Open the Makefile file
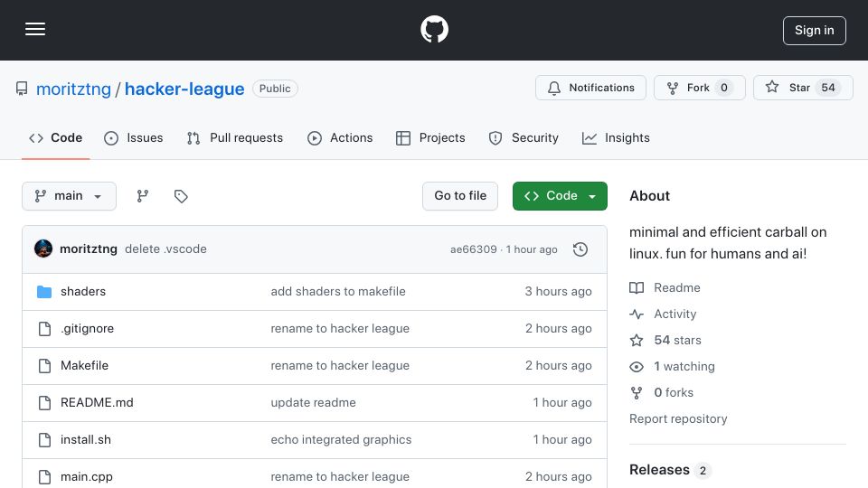The image size is (868, 488). [x=84, y=366]
